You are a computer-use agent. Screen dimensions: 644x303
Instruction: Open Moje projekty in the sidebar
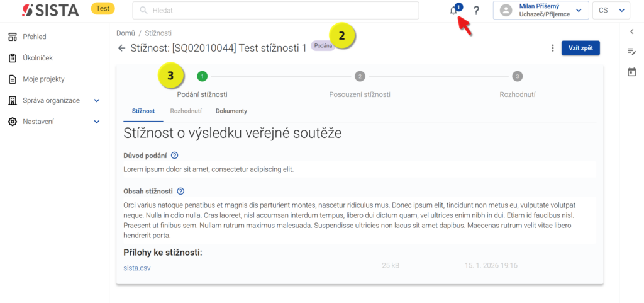(44, 79)
